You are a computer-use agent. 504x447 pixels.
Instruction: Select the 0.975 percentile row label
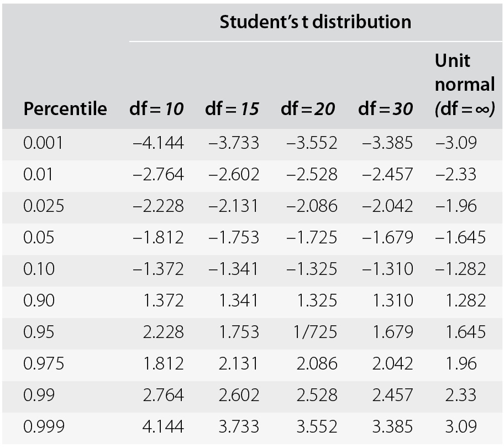point(44,363)
